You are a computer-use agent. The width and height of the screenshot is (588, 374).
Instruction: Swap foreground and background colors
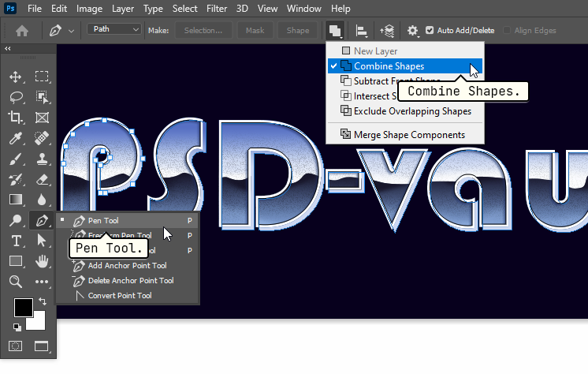(x=43, y=301)
